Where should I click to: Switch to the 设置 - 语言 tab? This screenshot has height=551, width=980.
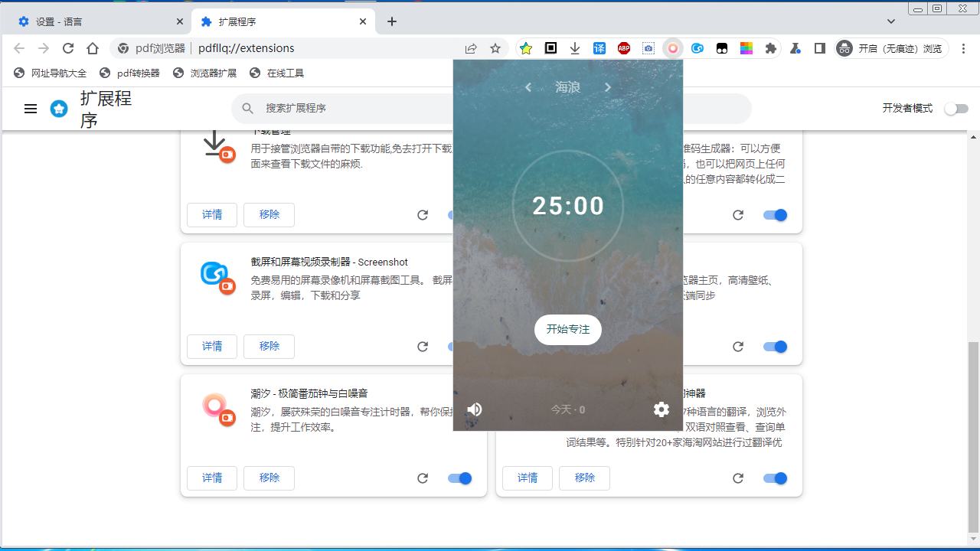(x=92, y=21)
